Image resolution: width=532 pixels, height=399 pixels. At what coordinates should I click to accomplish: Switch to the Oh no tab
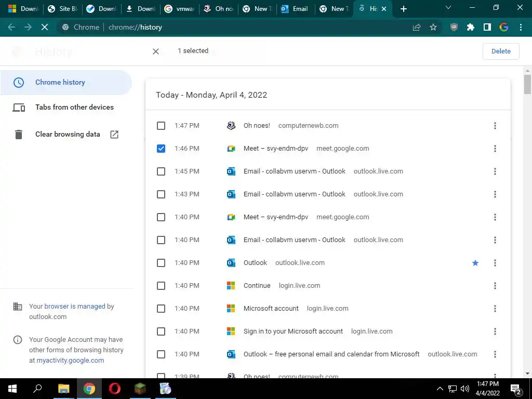[x=219, y=9]
